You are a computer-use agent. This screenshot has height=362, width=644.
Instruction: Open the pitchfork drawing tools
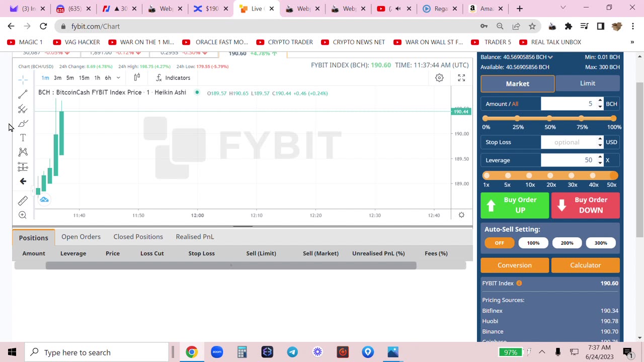click(x=23, y=109)
